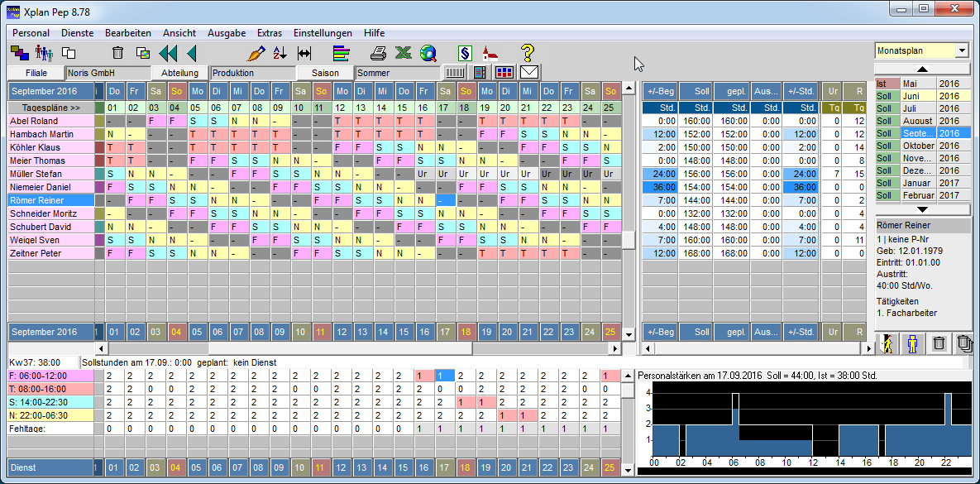The image size is (980, 484).
Task: Click the trash can icon in the toolbar
Action: 118,53
